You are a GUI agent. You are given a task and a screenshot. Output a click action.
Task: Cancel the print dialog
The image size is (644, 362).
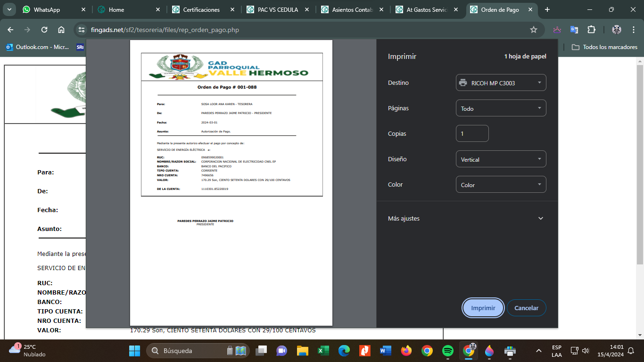[526, 308]
